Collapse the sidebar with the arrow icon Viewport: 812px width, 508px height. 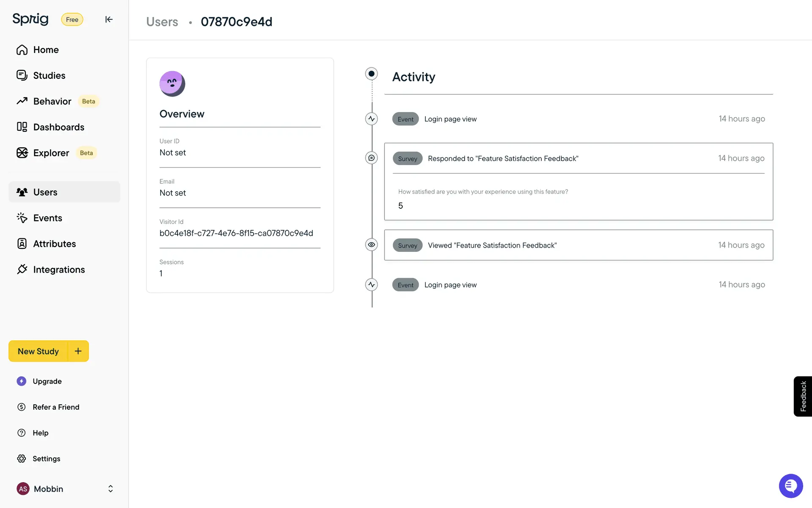pos(109,19)
